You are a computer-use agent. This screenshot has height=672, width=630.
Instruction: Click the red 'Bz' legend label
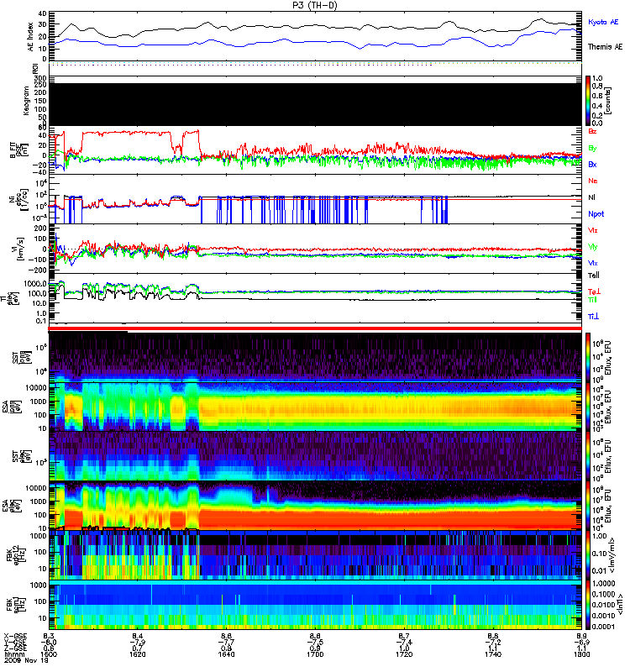pyautogui.click(x=592, y=131)
